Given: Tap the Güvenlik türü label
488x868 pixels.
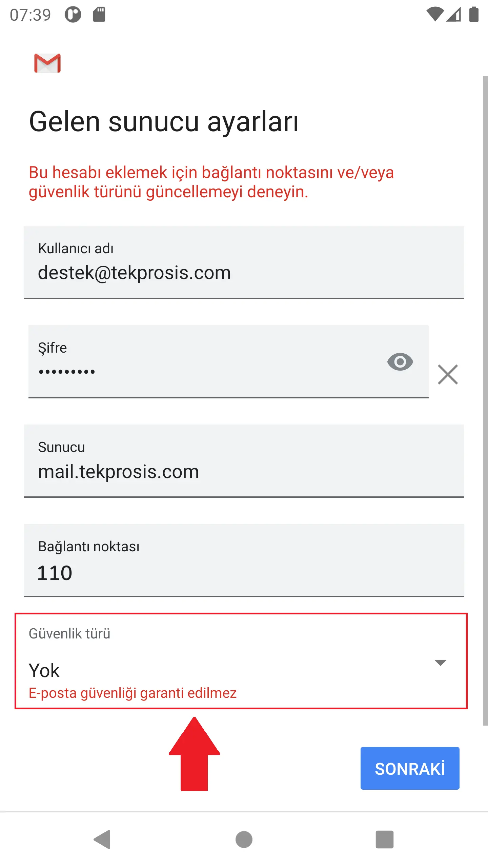Looking at the screenshot, I should click(x=69, y=633).
